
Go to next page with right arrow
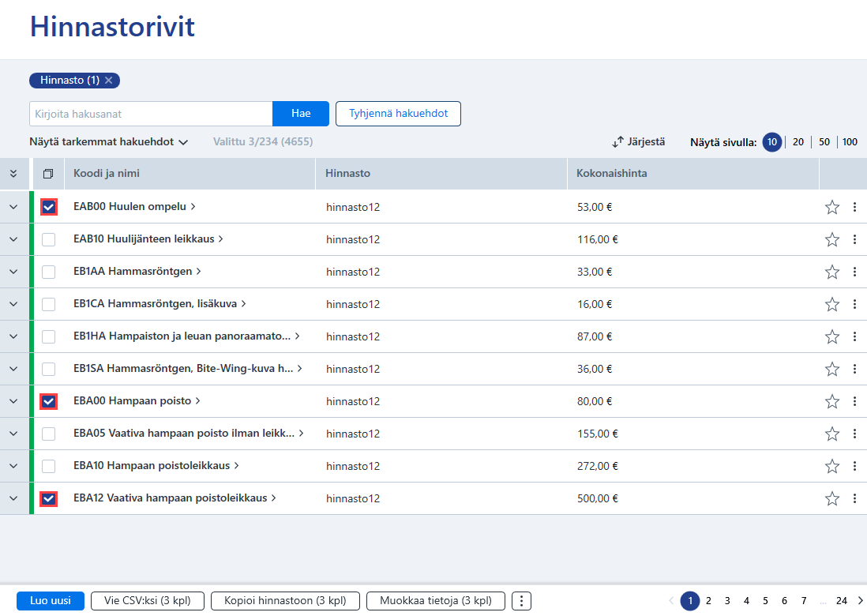860,601
